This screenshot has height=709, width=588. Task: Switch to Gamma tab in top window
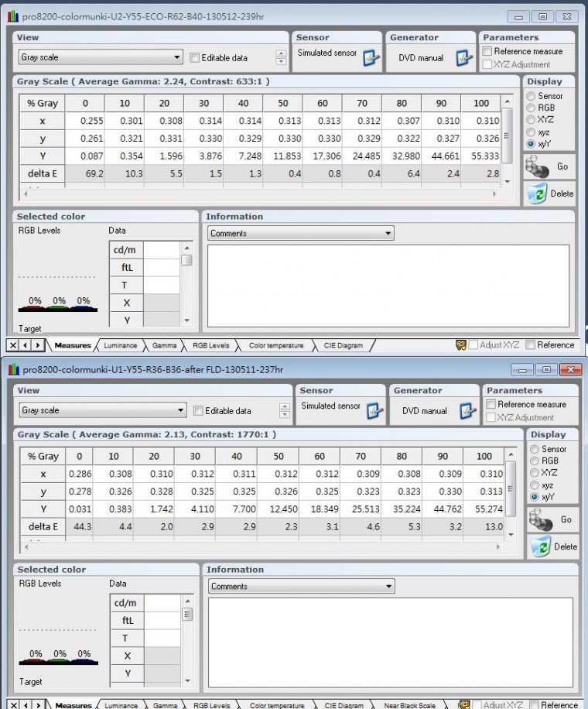coord(164,345)
